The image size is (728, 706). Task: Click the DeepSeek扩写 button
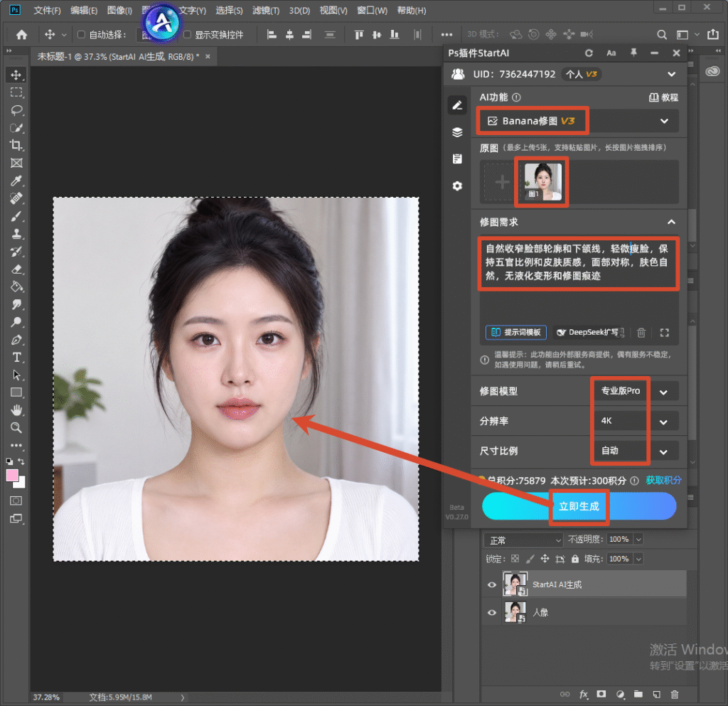click(589, 332)
